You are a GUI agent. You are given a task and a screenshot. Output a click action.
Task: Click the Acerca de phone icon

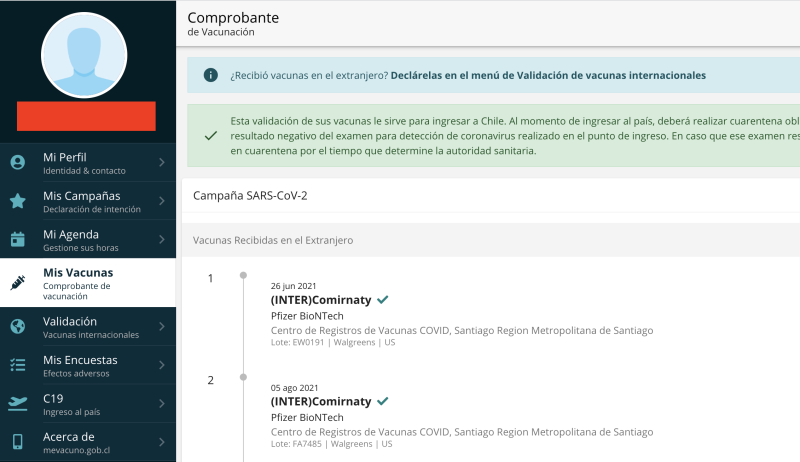pos(18,441)
